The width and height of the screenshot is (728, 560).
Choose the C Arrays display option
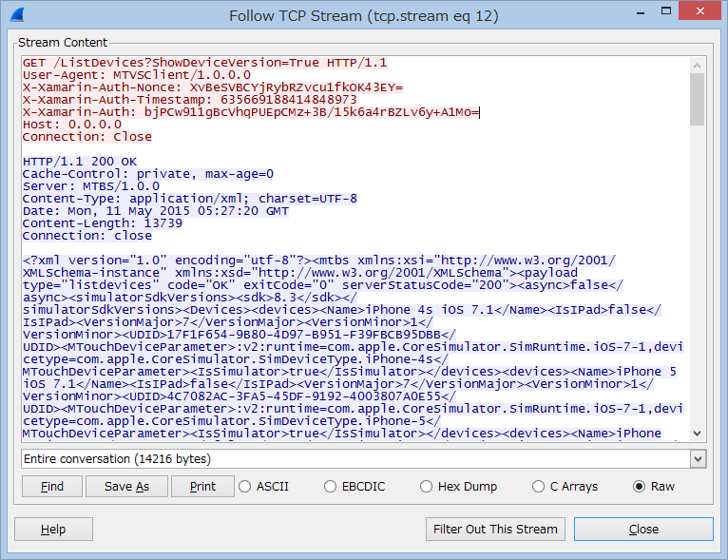pyautogui.click(x=565, y=486)
